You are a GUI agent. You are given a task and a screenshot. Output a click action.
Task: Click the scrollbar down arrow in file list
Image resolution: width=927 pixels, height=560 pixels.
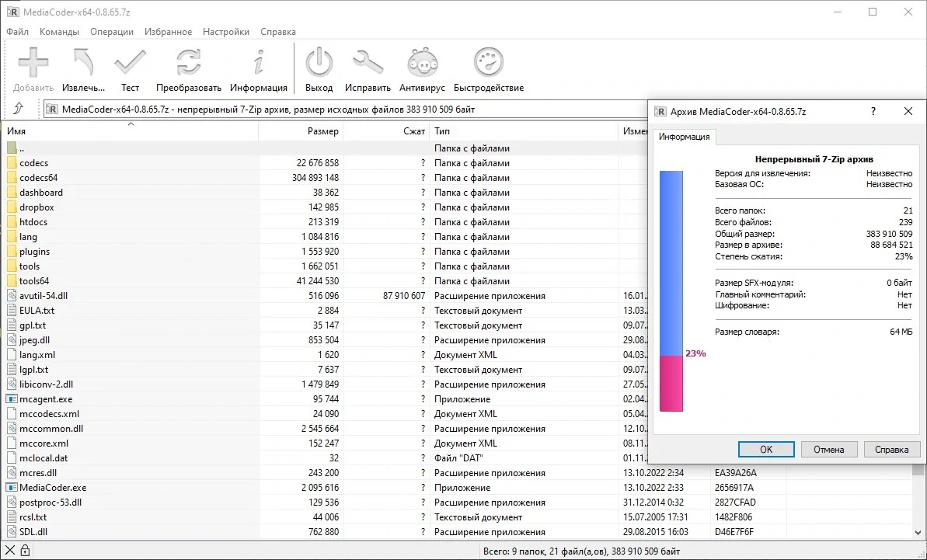[x=918, y=533]
